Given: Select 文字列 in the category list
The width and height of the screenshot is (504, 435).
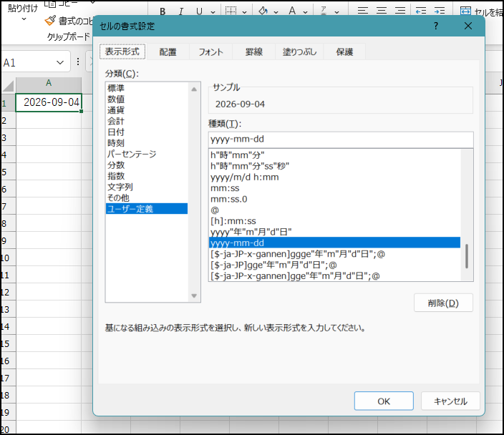Looking at the screenshot, I should [147, 187].
